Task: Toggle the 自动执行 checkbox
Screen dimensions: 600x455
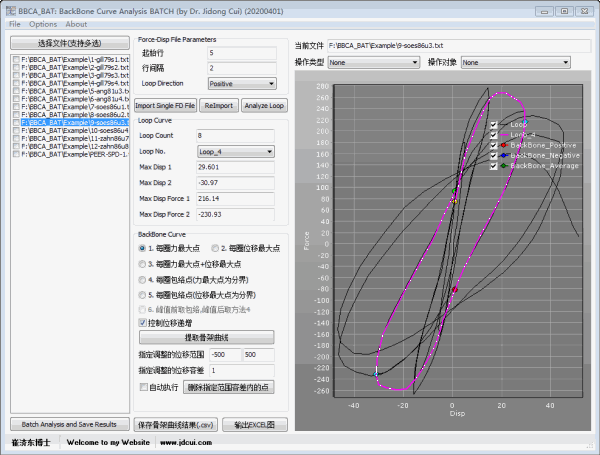Action: [143, 387]
